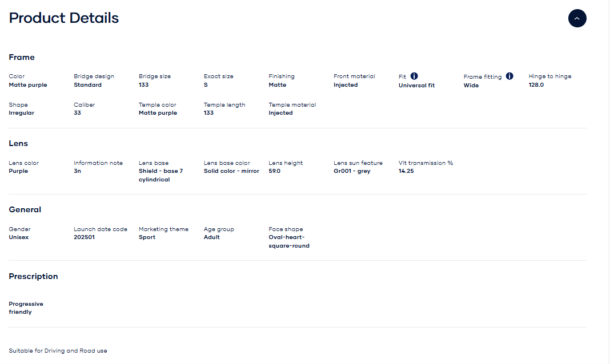Click the Progressive friendly text

click(26, 308)
